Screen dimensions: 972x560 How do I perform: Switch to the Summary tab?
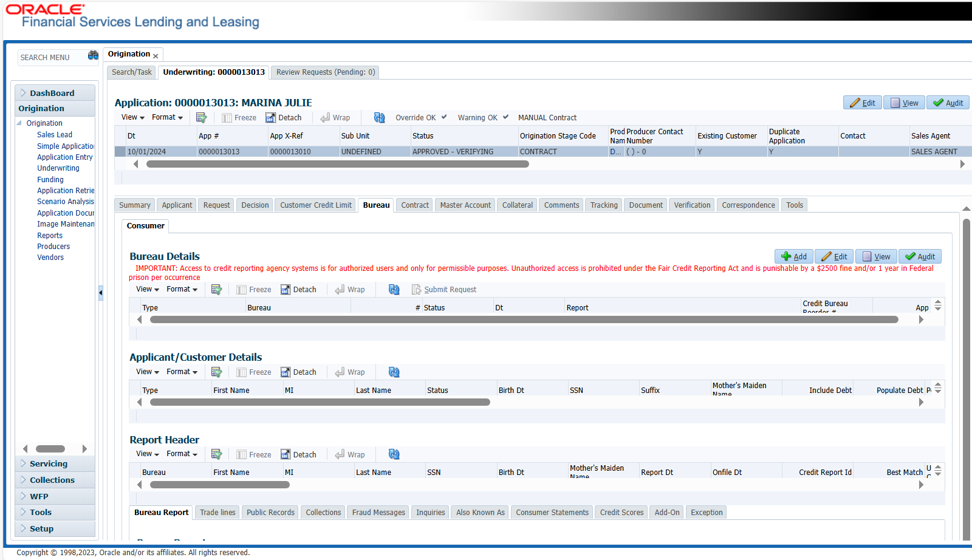coord(135,205)
